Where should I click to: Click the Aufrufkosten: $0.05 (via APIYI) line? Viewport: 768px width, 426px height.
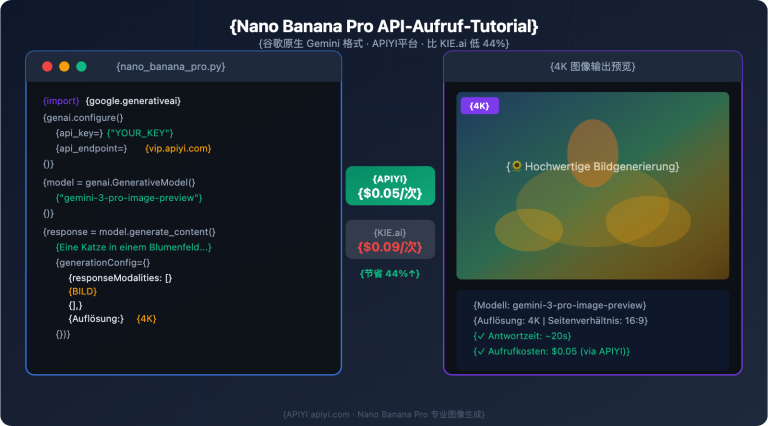pos(552,351)
